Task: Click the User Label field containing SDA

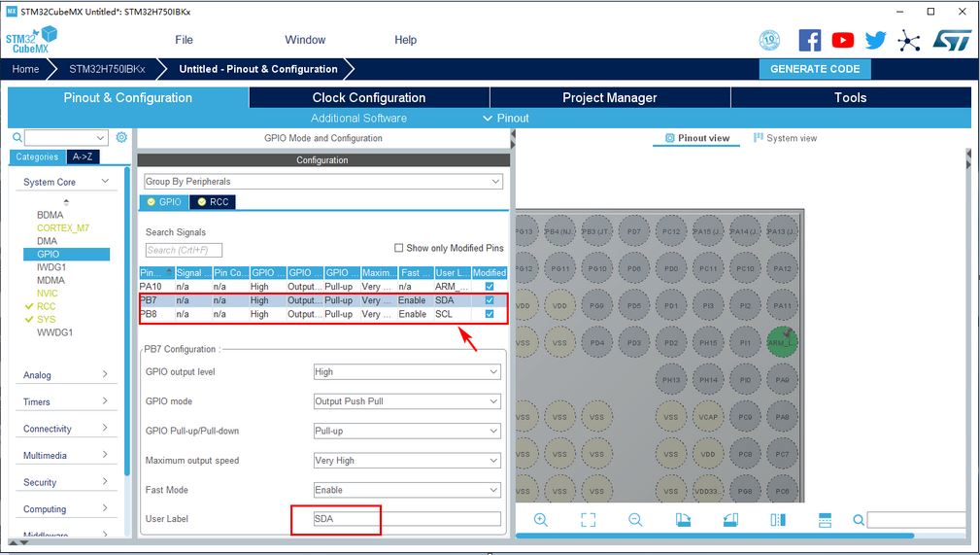Action: click(407, 519)
